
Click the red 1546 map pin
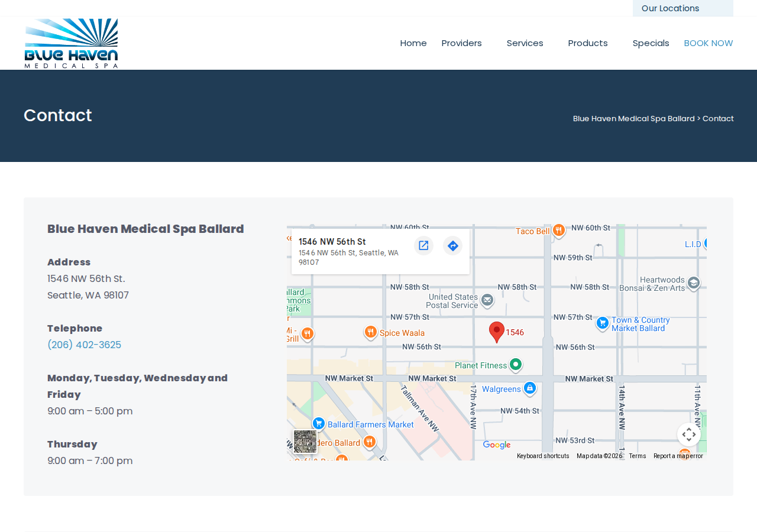(x=497, y=332)
